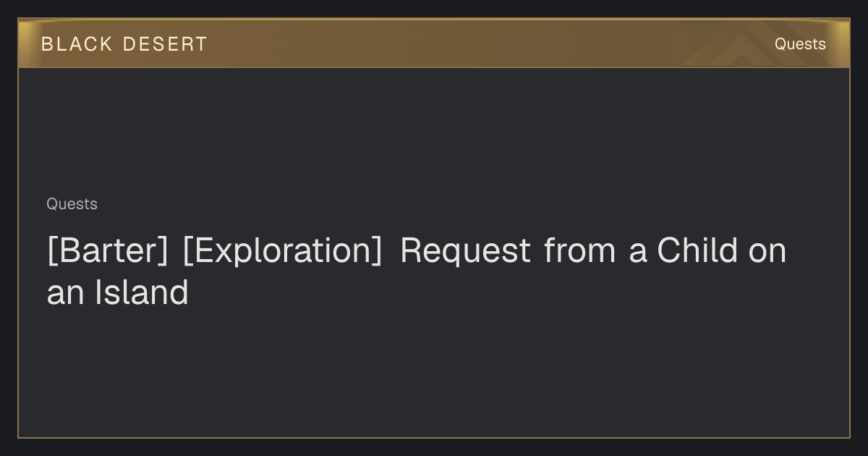Click the word BLACK in the logo
The height and width of the screenshot is (456, 868).
(77, 44)
